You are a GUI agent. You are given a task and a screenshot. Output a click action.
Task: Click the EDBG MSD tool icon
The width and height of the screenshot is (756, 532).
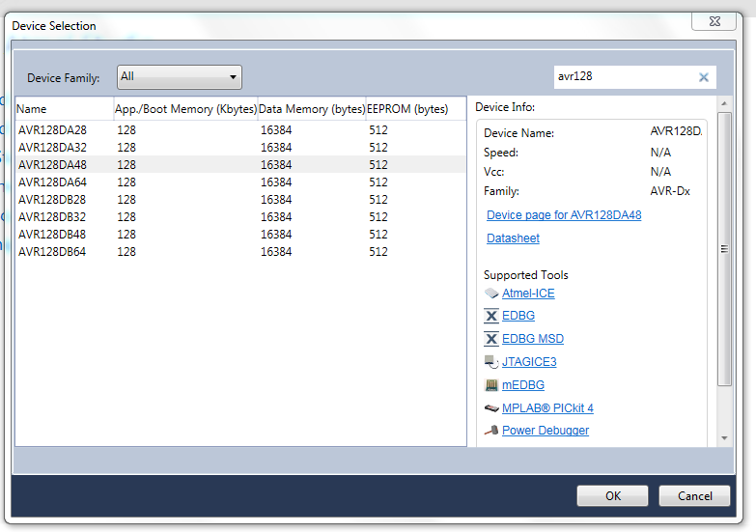click(x=491, y=339)
